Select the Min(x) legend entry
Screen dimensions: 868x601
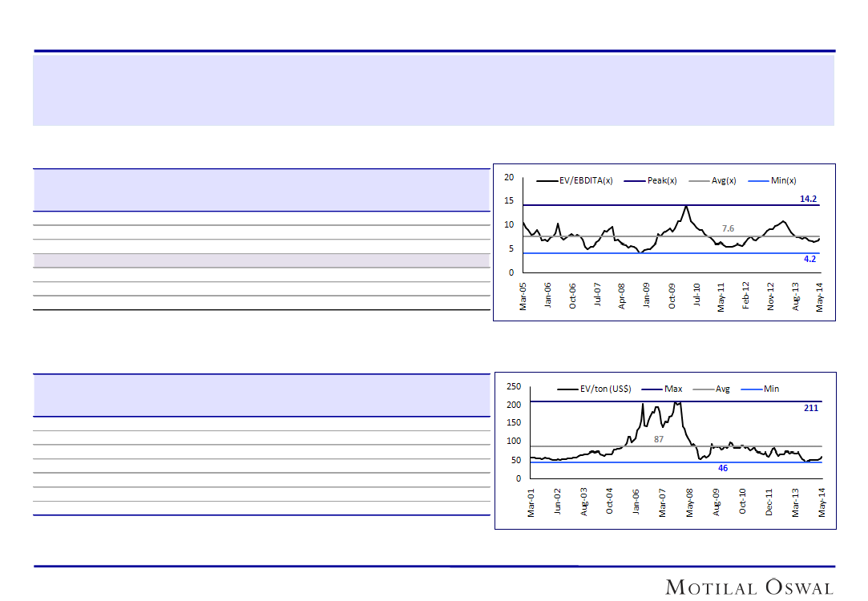coord(783,181)
